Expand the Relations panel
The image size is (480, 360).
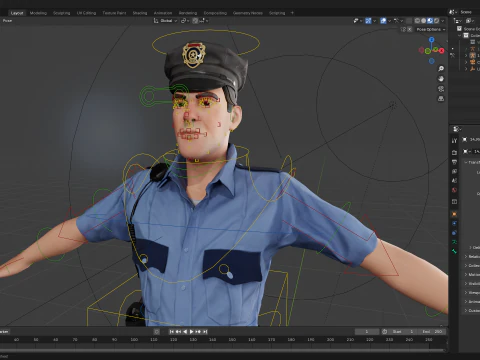pyautogui.click(x=466, y=256)
